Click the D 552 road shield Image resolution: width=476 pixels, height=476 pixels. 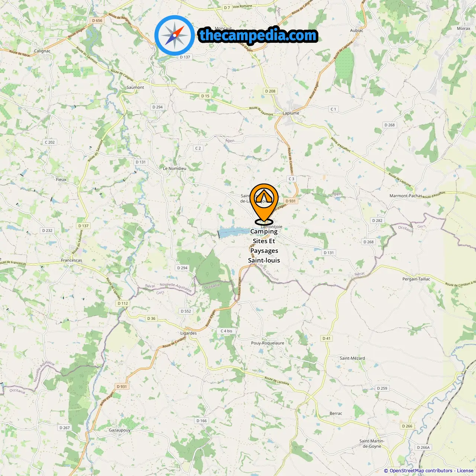pyautogui.click(x=186, y=311)
